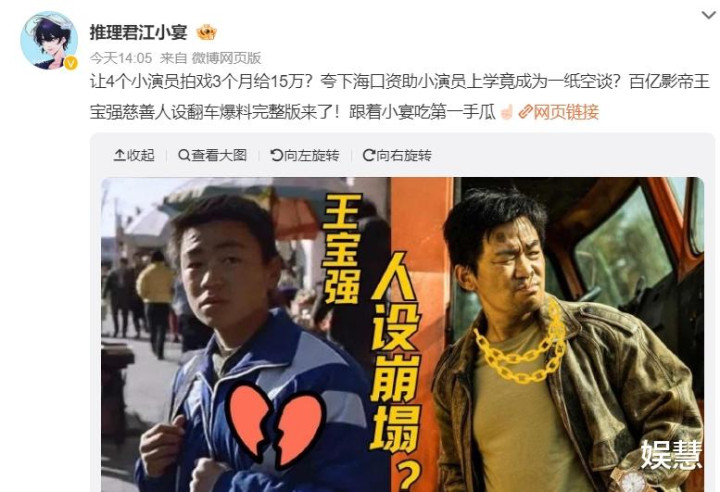
Task: Click the magnifier icon for 查看大图
Action: pos(184,156)
